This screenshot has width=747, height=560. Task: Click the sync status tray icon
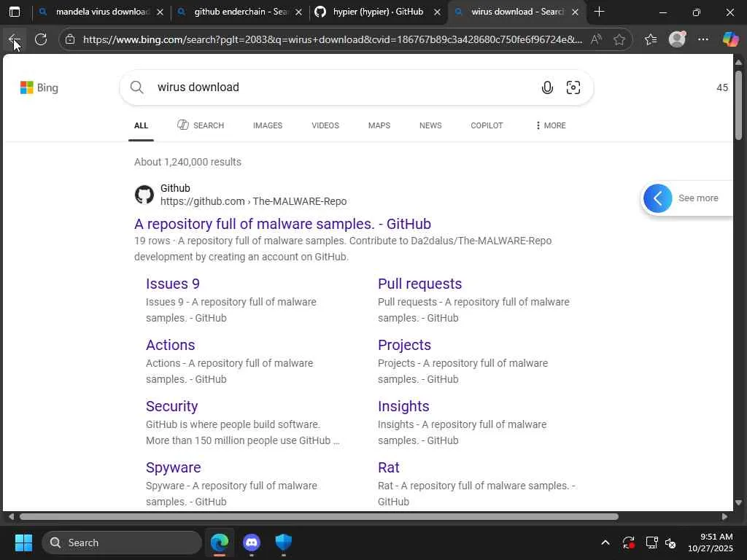click(x=628, y=542)
